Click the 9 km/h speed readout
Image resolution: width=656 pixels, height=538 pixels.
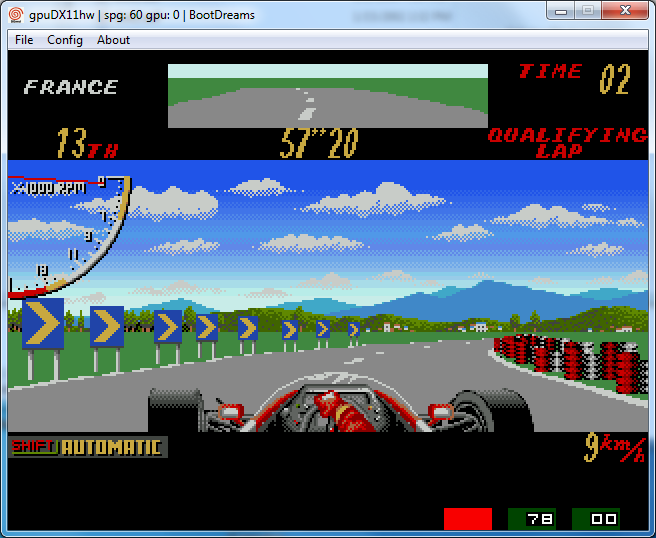click(x=615, y=447)
